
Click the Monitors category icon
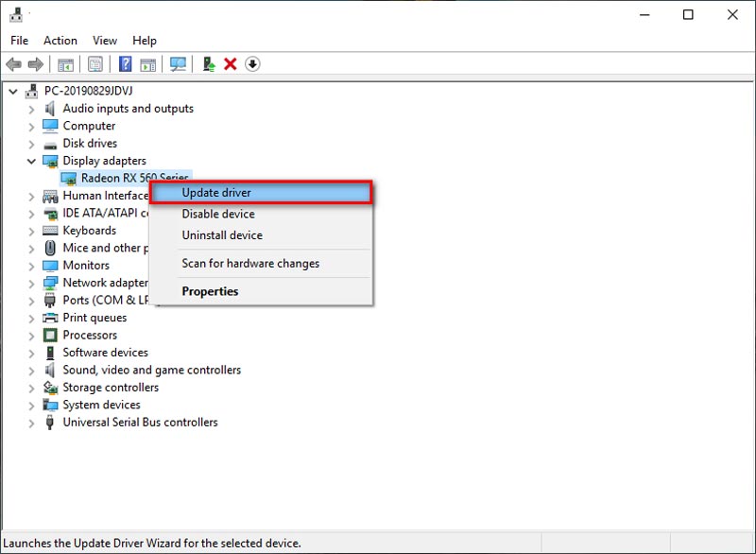click(50, 266)
